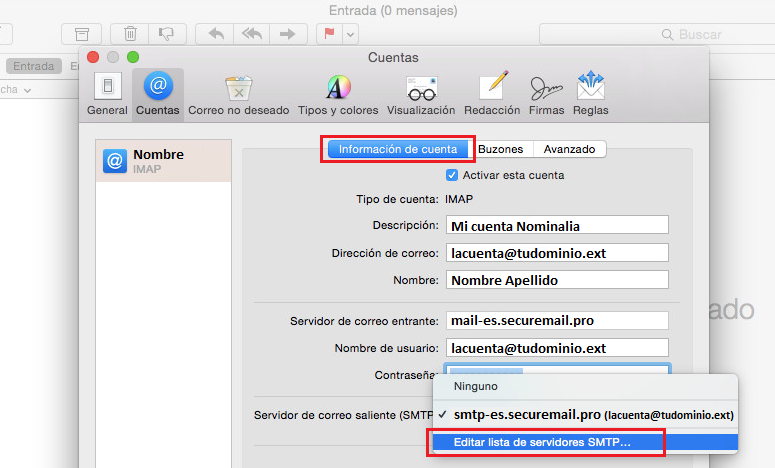Open Correo no deseado settings
The image size is (775, 468).
[x=238, y=93]
